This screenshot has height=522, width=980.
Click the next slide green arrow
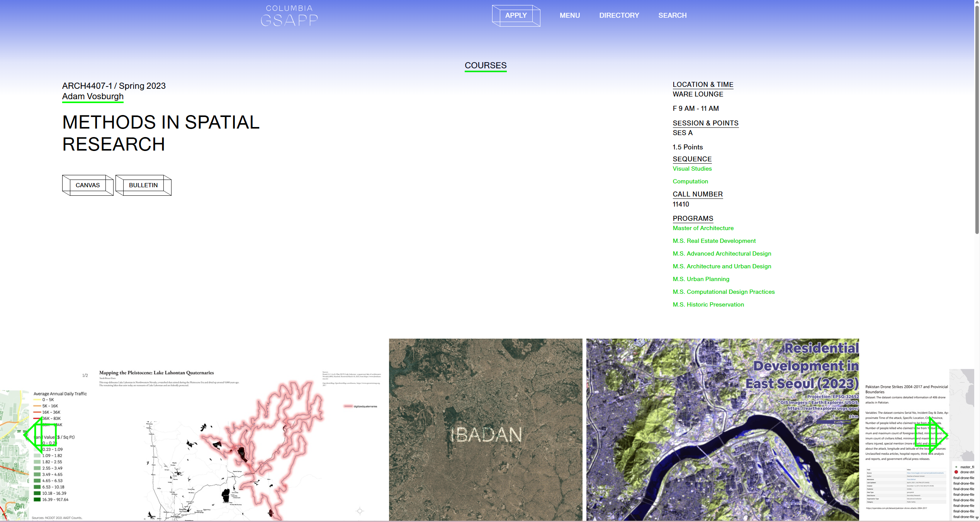[x=931, y=435]
